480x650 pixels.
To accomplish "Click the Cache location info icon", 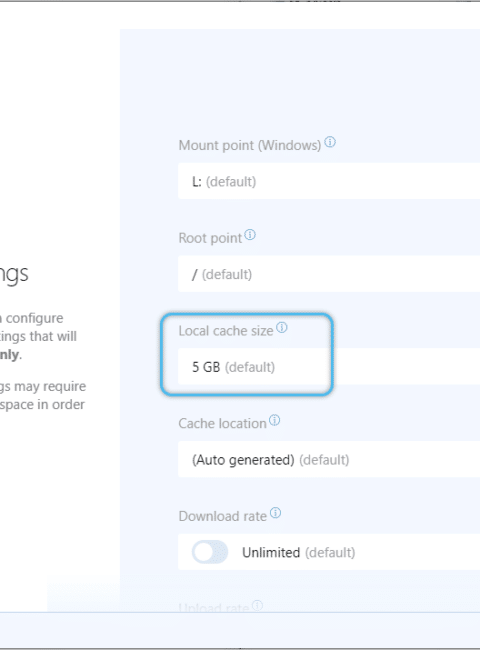I will tap(274, 420).
